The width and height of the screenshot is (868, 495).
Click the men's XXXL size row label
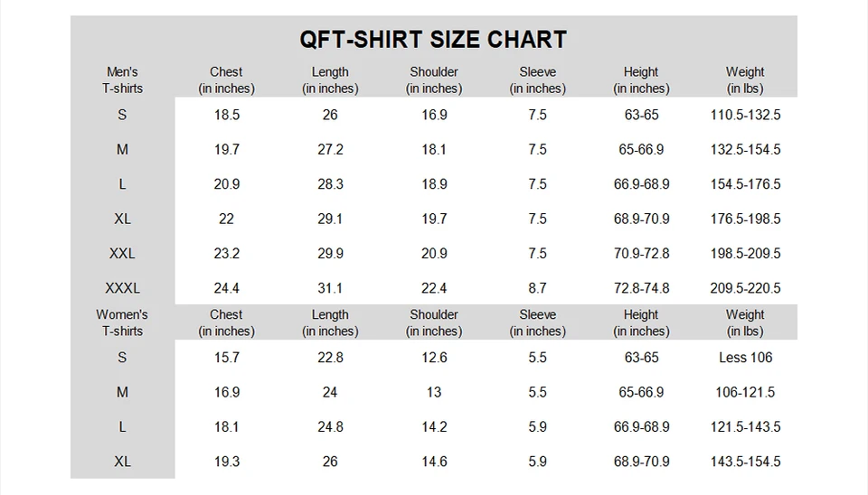pyautogui.click(x=122, y=288)
